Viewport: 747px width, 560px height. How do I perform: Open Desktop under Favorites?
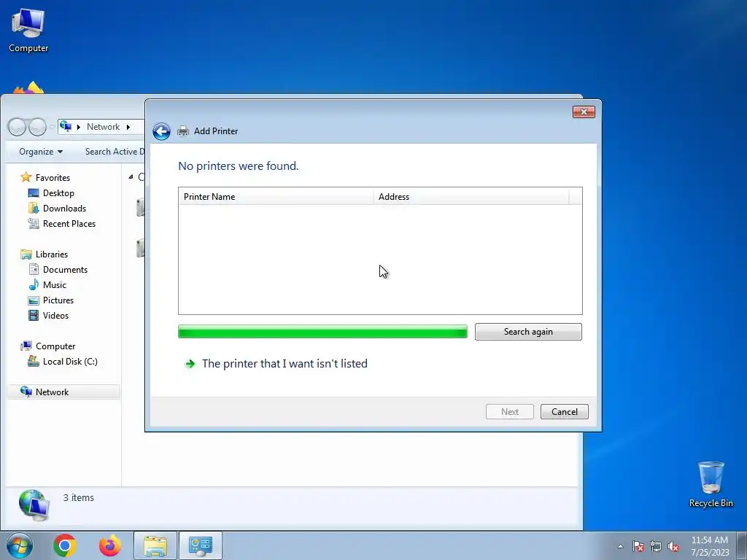pos(58,192)
